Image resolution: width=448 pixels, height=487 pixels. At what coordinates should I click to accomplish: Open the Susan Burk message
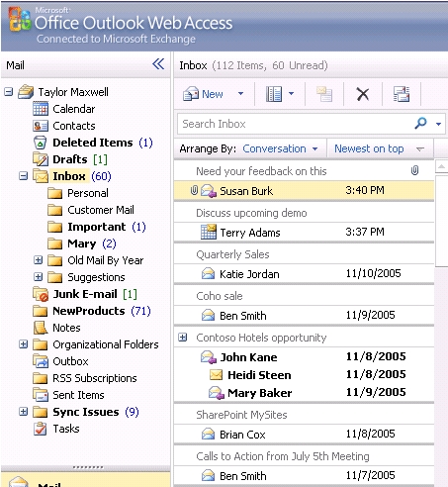[304, 190]
